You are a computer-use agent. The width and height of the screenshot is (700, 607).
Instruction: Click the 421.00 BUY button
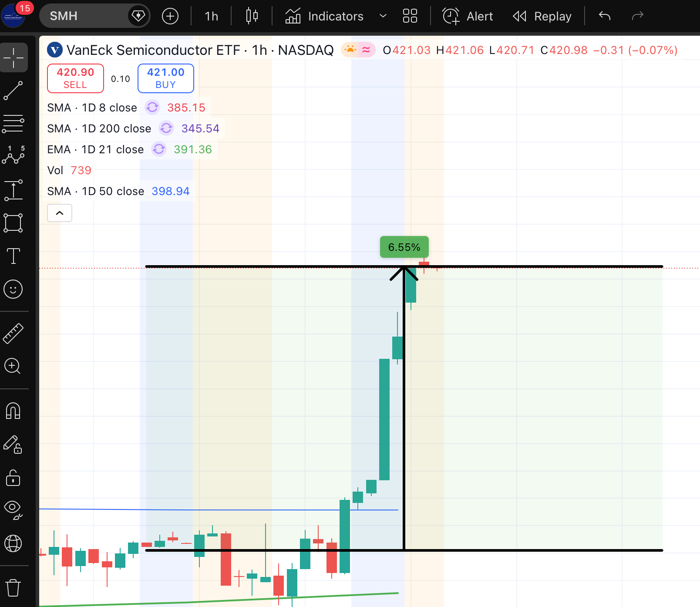[166, 78]
